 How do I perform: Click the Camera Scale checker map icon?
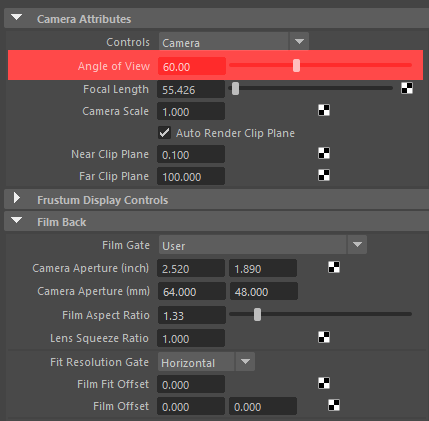(324, 110)
